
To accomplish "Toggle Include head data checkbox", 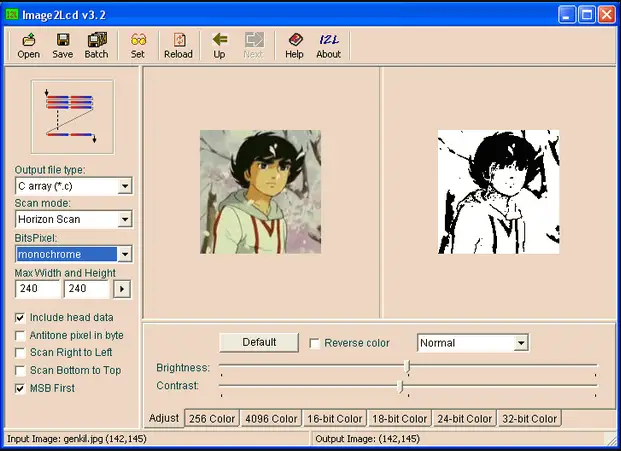I will (20, 318).
